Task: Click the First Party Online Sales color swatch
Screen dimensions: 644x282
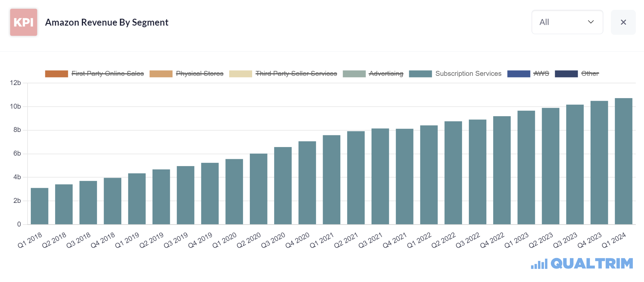Action: 56,74
